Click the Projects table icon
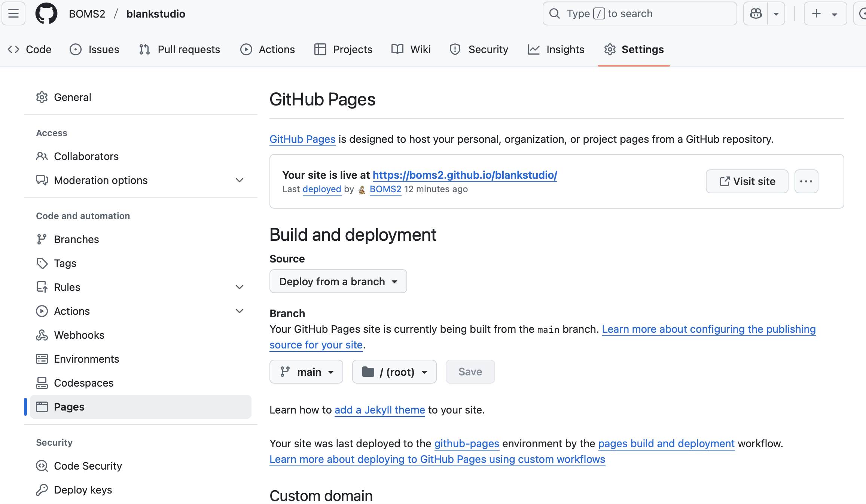This screenshot has height=504, width=866. pos(320,49)
